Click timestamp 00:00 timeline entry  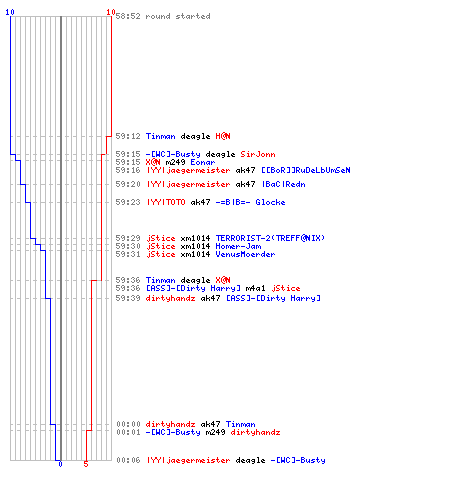tap(128, 424)
